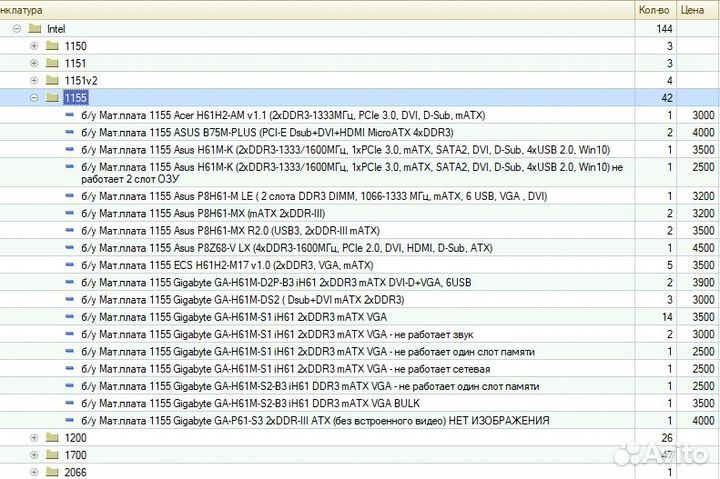The image size is (720, 479).
Task: Click item icon for GA-H61M-S1 не работает один слот памяти
Action: pos(70,351)
